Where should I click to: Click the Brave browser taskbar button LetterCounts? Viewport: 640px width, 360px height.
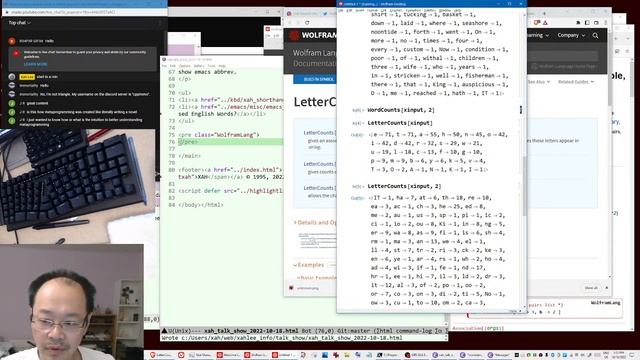pyautogui.click(x=162, y=355)
